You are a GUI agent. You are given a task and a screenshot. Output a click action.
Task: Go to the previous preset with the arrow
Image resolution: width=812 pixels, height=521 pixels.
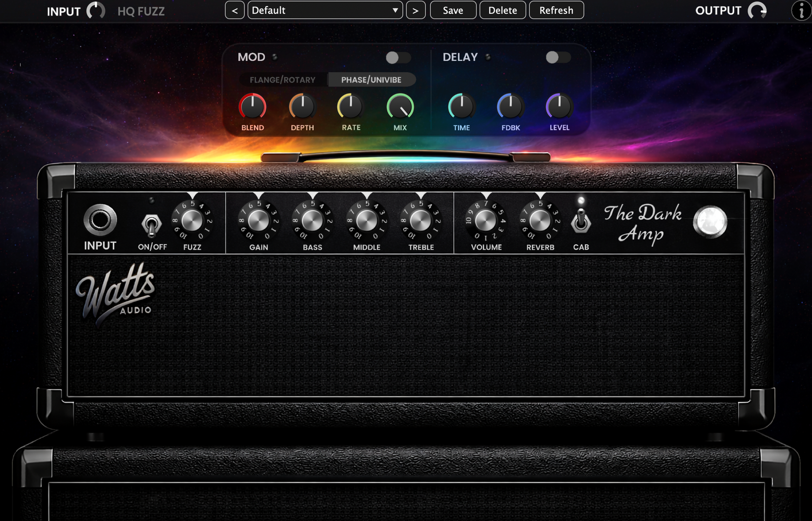coord(235,10)
